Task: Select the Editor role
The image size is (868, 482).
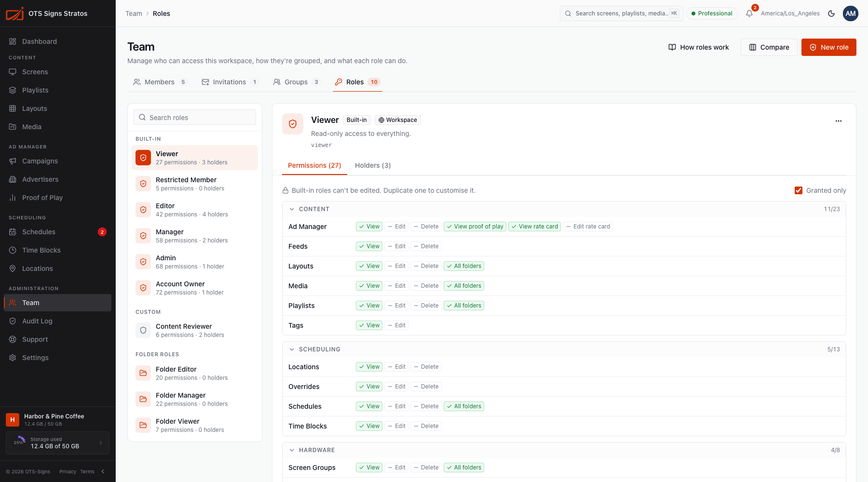Action: tap(195, 210)
